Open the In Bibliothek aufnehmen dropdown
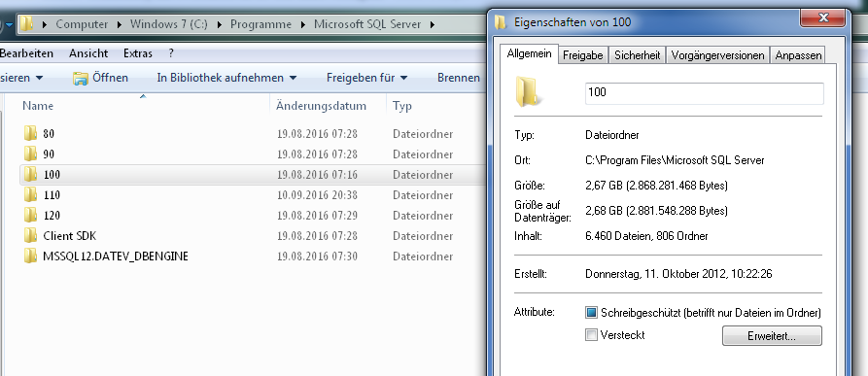868x376 pixels. [227, 78]
